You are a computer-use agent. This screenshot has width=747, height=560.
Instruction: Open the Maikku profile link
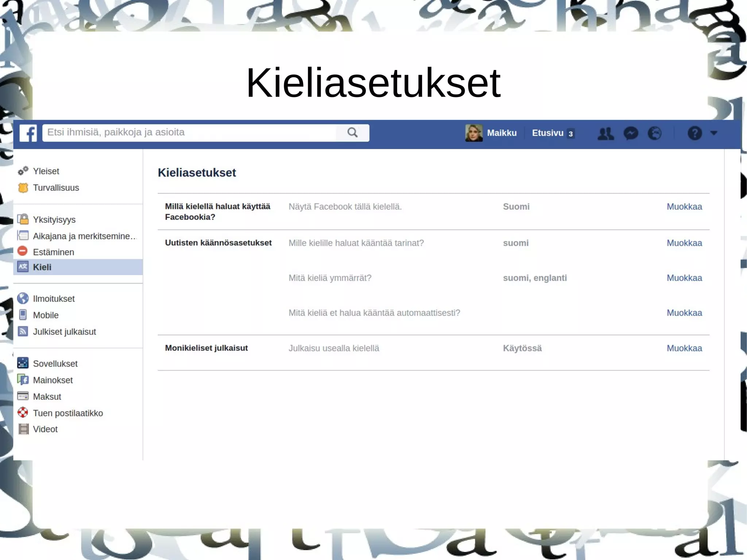502,133
